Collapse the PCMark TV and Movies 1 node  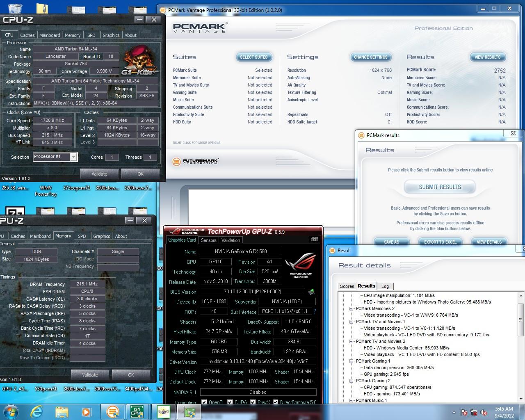pos(352,322)
